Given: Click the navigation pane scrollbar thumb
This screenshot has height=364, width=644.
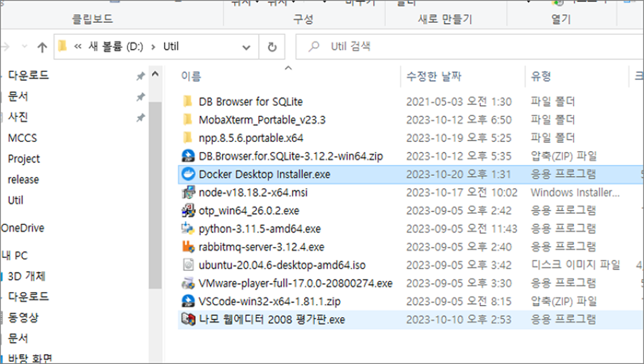Looking at the screenshot, I should [x=155, y=195].
